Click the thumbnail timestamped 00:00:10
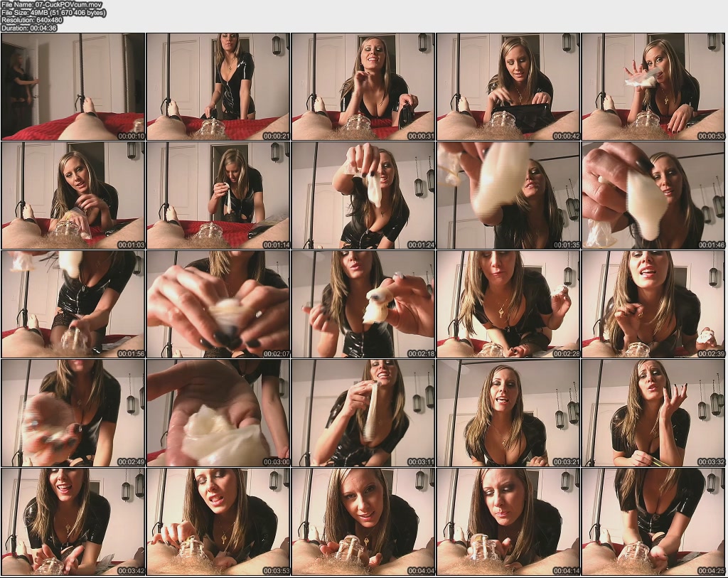Screen dimensions: 728x578 pyautogui.click(x=73, y=86)
